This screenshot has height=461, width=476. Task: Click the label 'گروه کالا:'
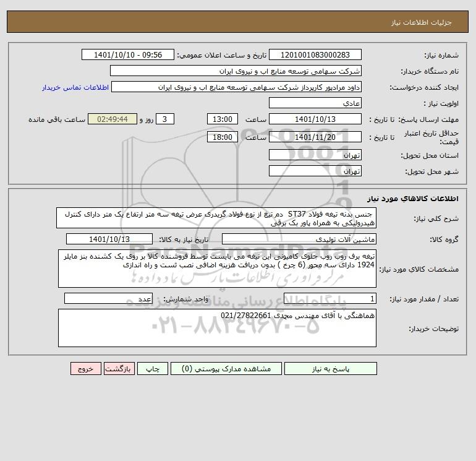point(444,239)
